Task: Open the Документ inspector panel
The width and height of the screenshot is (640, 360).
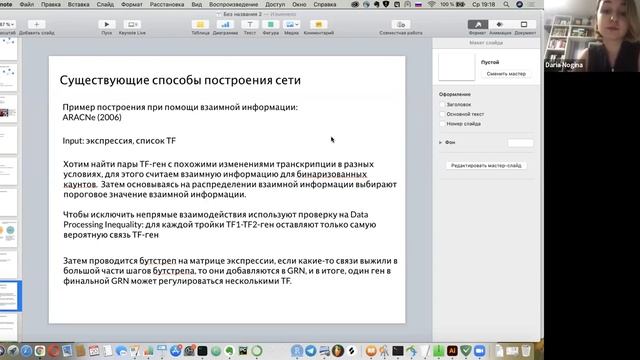Action: 524,24
